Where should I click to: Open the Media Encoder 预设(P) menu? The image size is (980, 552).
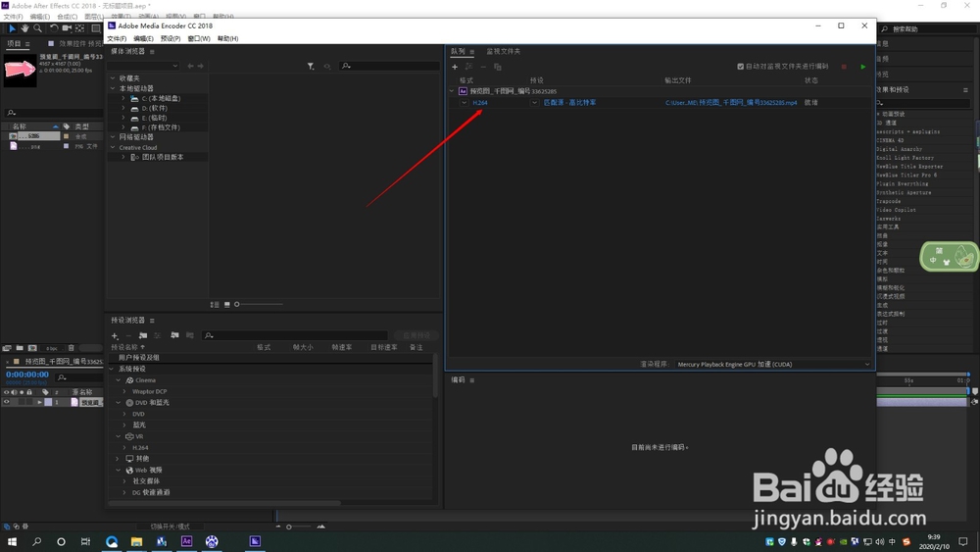[x=171, y=39]
